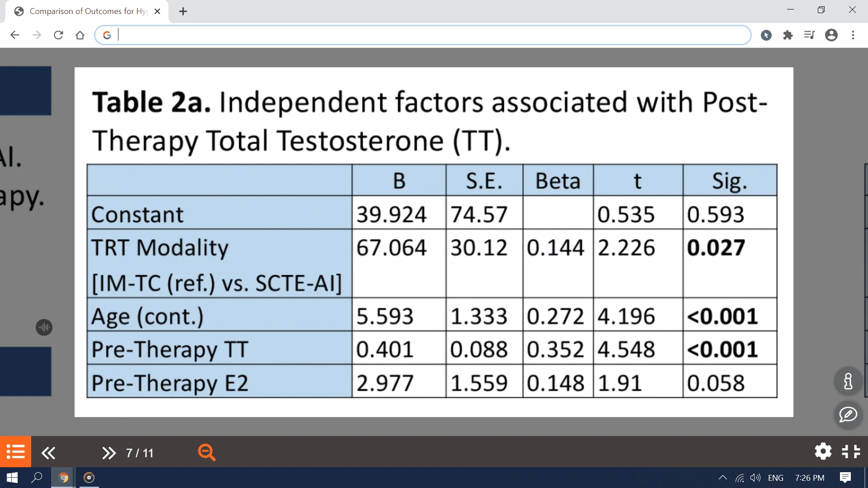This screenshot has width=868, height=488.
Task: Click the 0.272 Beta value
Action: point(556,316)
